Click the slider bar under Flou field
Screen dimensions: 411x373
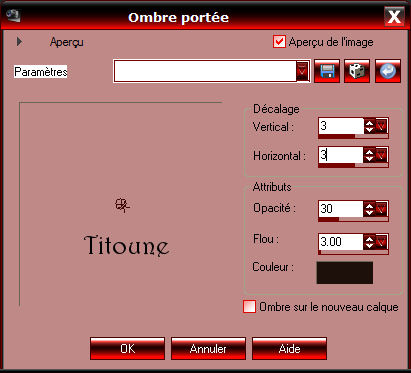coord(353,252)
